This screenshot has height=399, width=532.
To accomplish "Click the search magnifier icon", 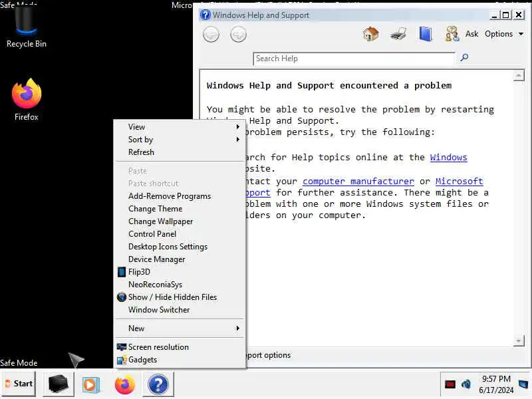I will 464,57.
